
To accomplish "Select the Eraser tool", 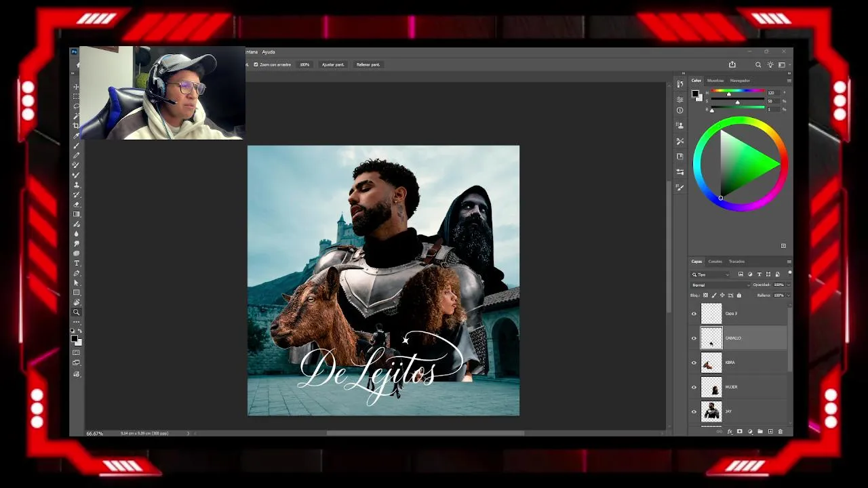I will click(x=76, y=204).
